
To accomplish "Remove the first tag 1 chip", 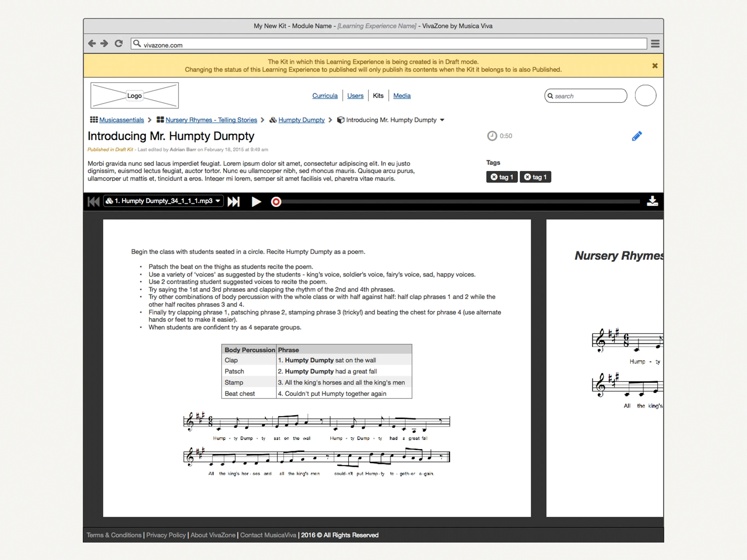I will (494, 177).
